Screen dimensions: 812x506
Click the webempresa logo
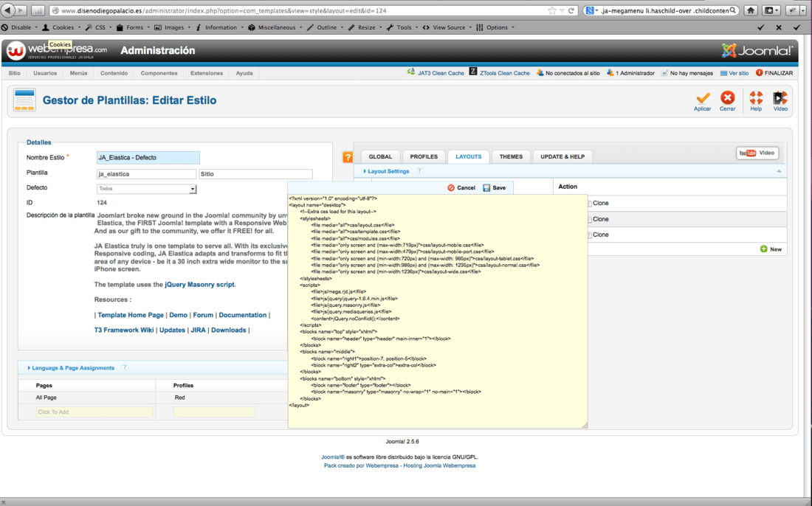(57, 50)
